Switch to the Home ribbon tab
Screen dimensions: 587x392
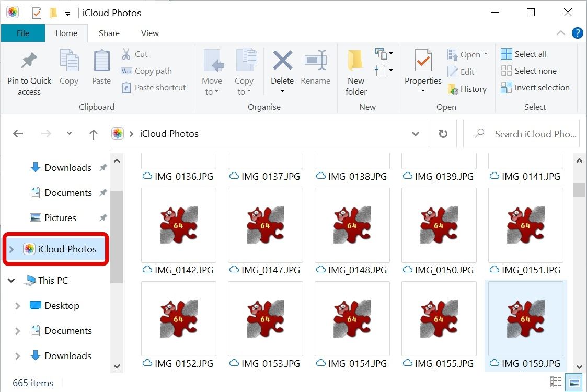[x=66, y=33]
